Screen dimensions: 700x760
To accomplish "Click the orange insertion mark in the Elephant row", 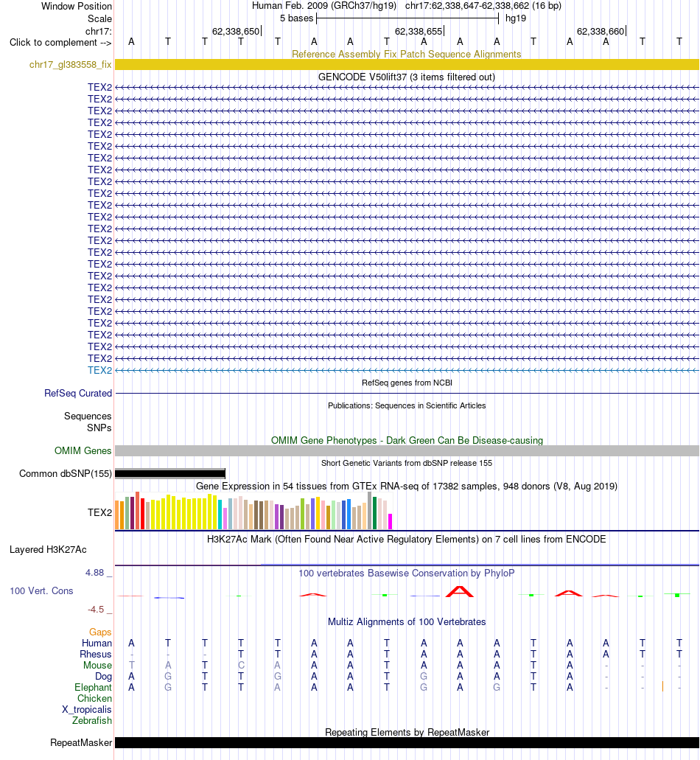I will click(662, 687).
